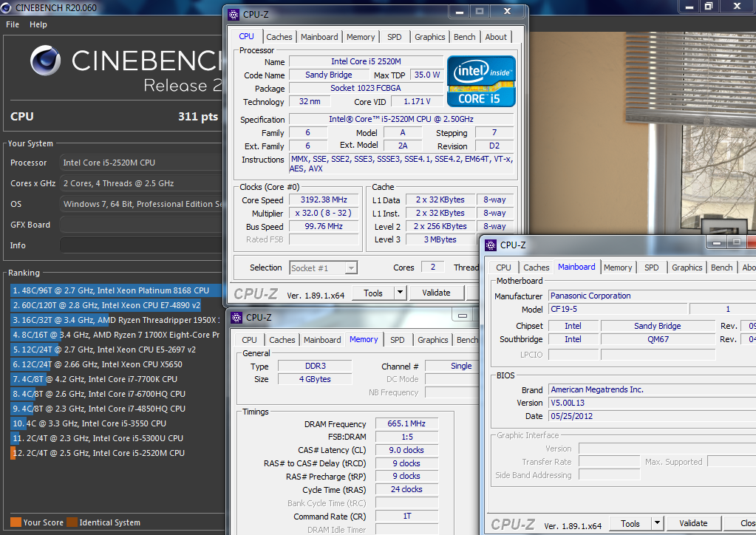Click the brown Identical System legend swatch
Screen dimensions: 756x535
point(72,522)
